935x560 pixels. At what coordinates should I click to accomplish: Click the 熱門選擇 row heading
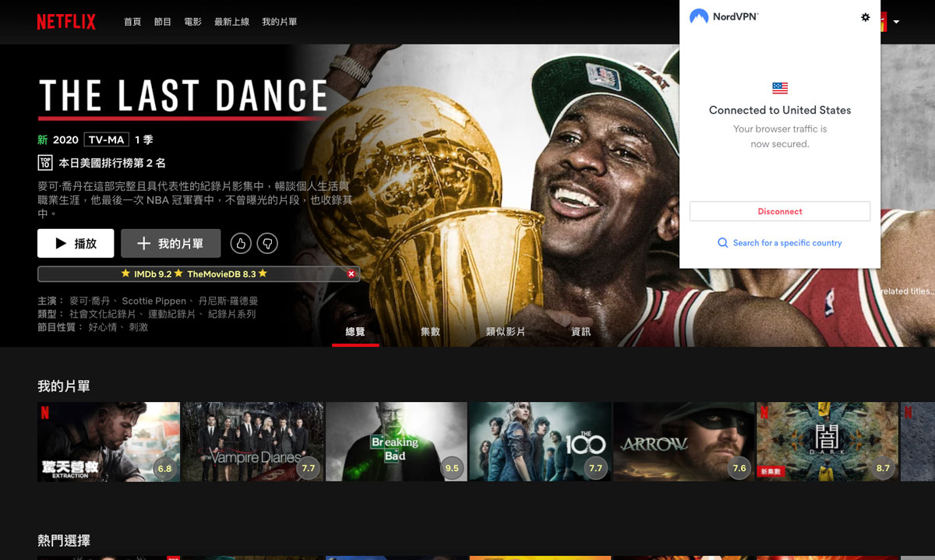(x=64, y=541)
